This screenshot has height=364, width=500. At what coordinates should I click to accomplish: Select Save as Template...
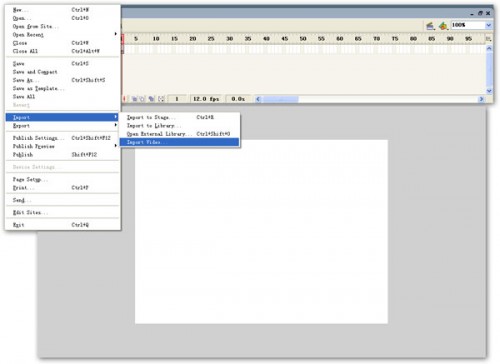click(62, 88)
